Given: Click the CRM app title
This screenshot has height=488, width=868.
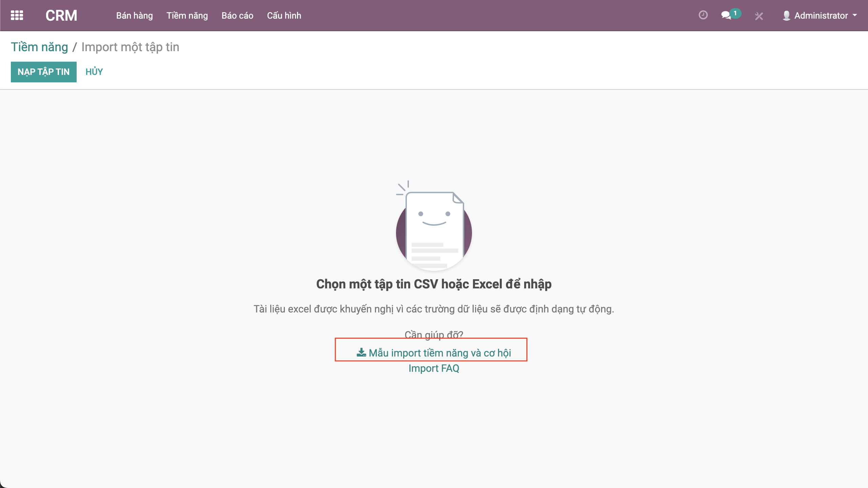Looking at the screenshot, I should coord(61,16).
